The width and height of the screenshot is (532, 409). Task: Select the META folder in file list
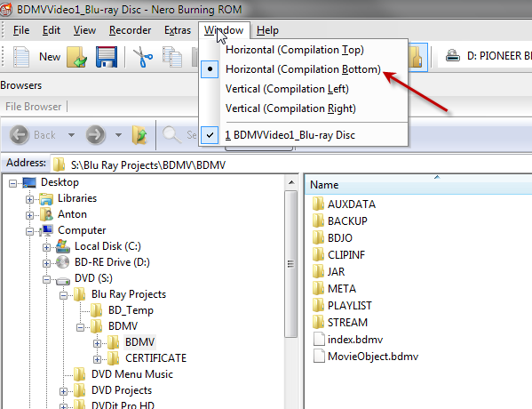point(342,289)
